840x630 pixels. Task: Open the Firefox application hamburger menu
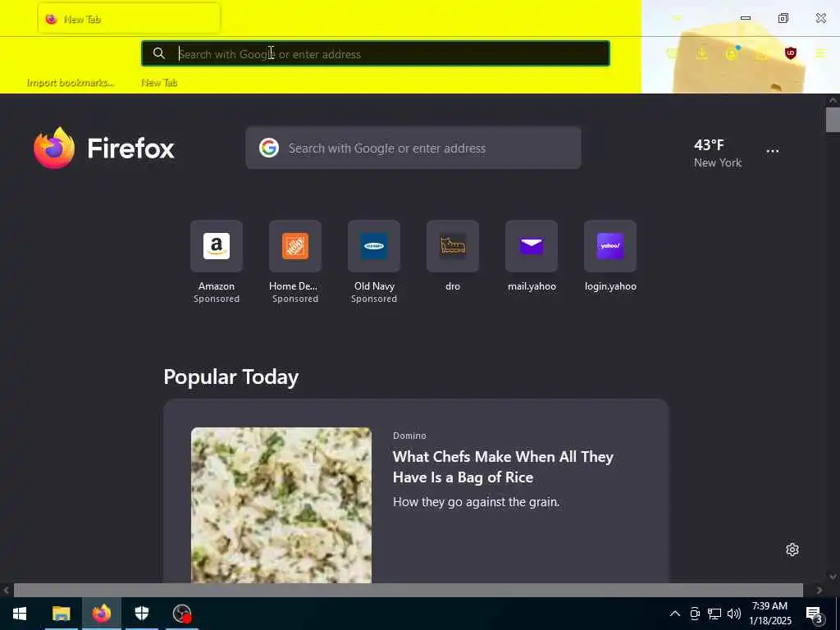pyautogui.click(x=820, y=53)
